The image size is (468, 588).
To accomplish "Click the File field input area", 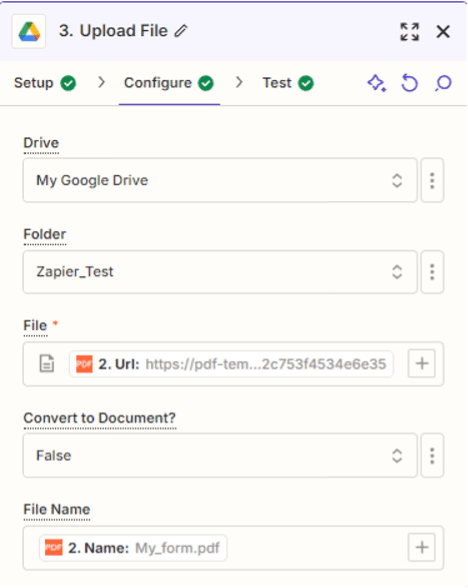I will (x=233, y=364).
